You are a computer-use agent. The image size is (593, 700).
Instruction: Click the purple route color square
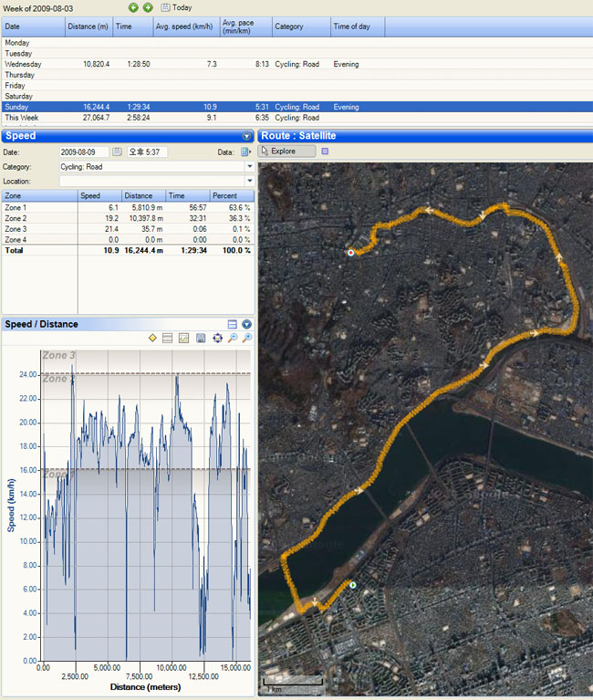[x=325, y=151]
